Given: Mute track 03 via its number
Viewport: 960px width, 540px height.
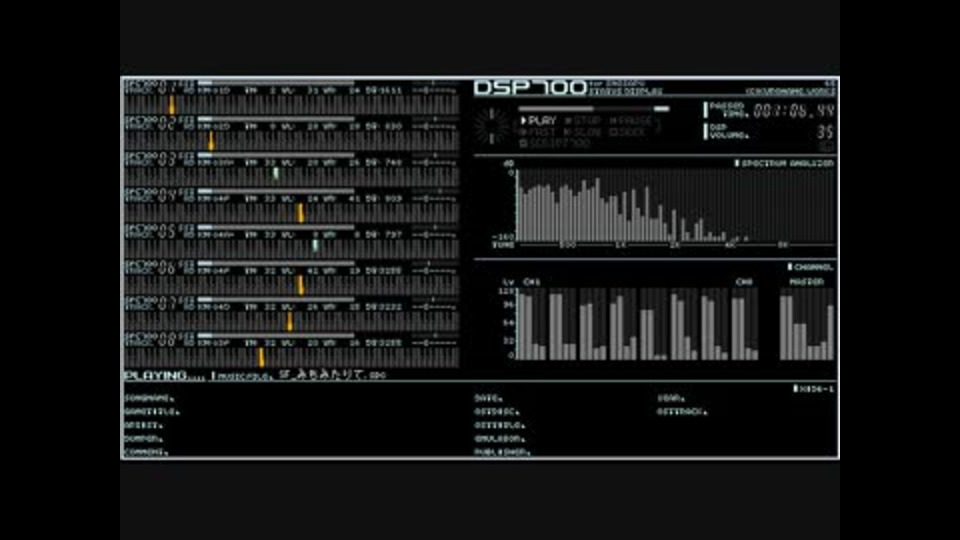Looking at the screenshot, I should (168, 160).
